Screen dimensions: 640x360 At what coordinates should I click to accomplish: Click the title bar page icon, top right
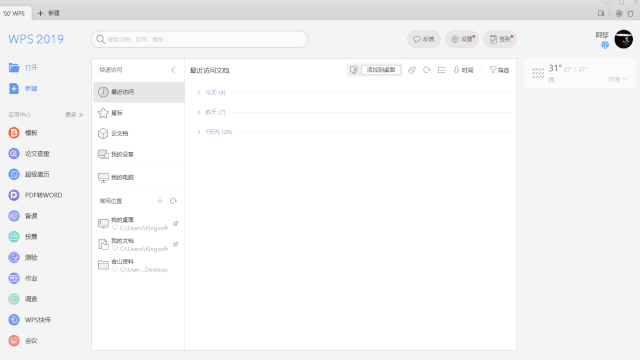601,13
